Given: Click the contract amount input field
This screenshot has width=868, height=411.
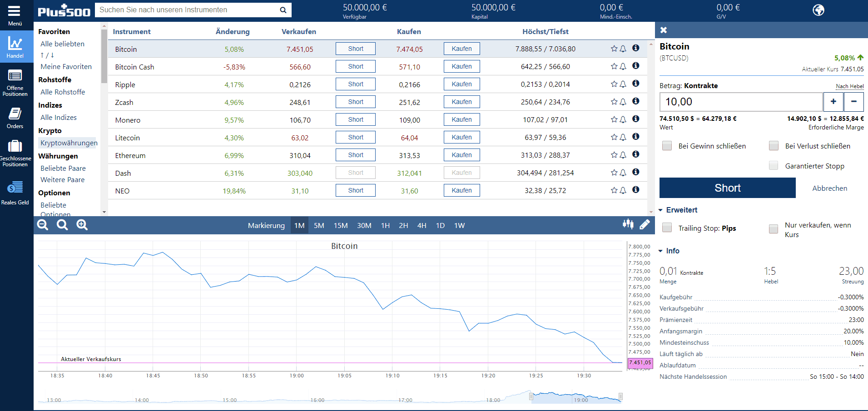Looking at the screenshot, I should point(741,102).
